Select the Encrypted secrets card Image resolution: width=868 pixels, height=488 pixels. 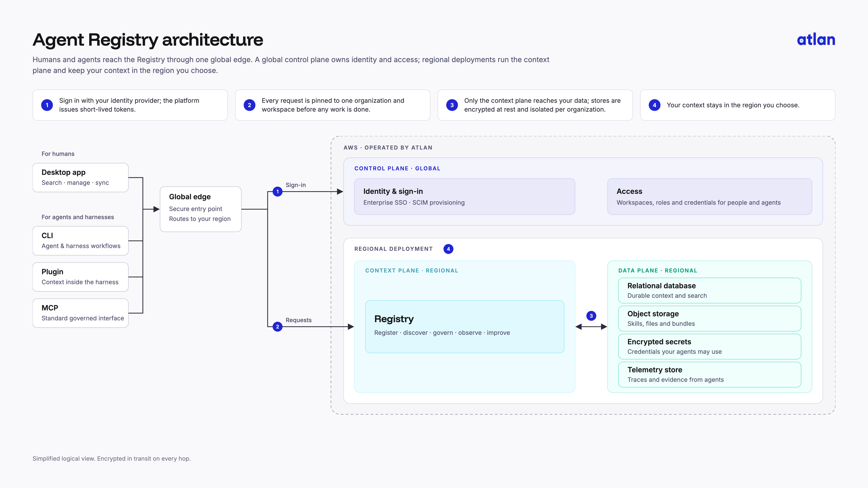coord(710,346)
